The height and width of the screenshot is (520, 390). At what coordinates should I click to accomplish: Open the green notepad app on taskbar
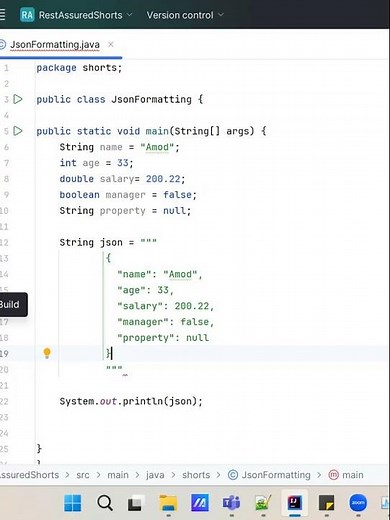point(263,503)
